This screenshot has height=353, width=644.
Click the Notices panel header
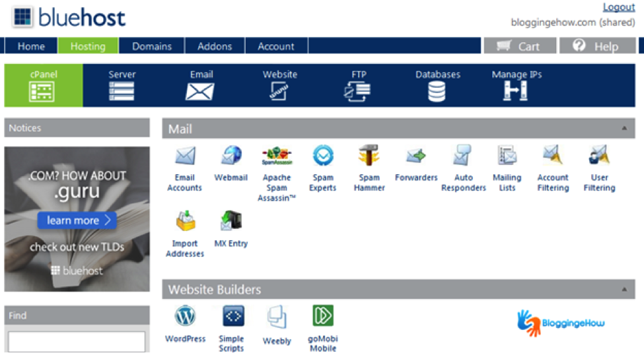(x=77, y=127)
